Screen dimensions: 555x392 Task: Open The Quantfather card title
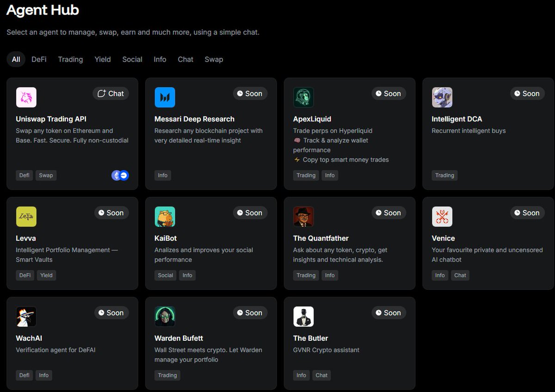tap(321, 238)
